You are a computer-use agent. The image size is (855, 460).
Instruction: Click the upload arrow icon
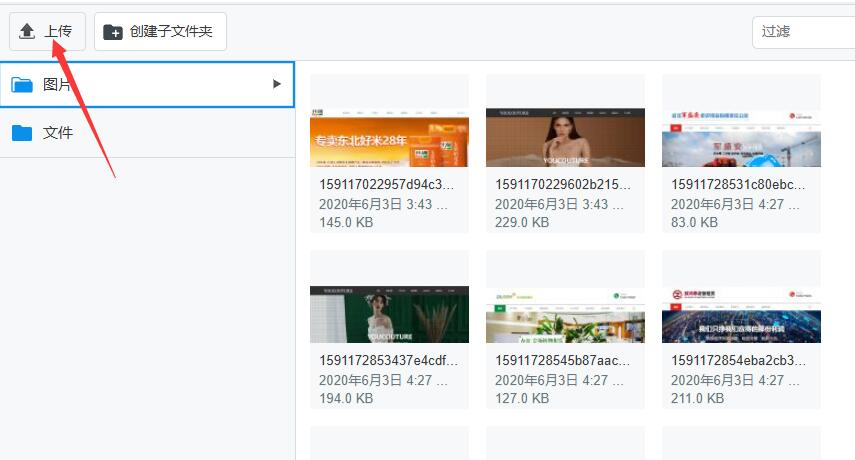(x=27, y=31)
